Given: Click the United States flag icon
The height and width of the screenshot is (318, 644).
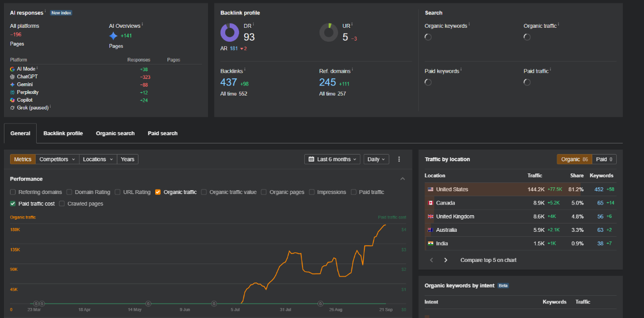Looking at the screenshot, I should 430,189.
